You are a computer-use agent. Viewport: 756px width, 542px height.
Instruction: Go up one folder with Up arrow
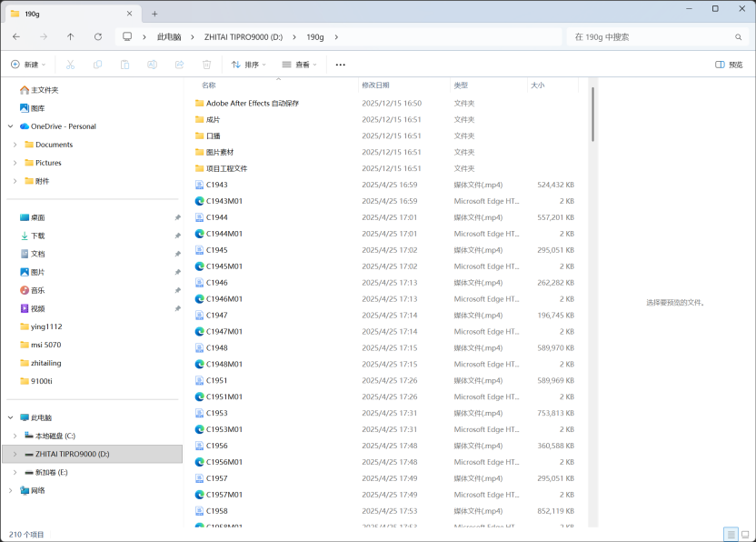(71, 37)
